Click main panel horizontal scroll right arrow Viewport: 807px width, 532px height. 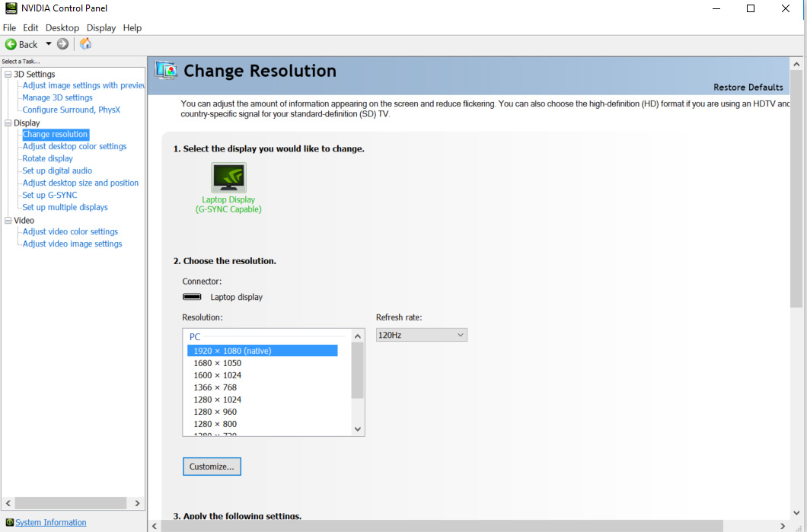(783, 526)
